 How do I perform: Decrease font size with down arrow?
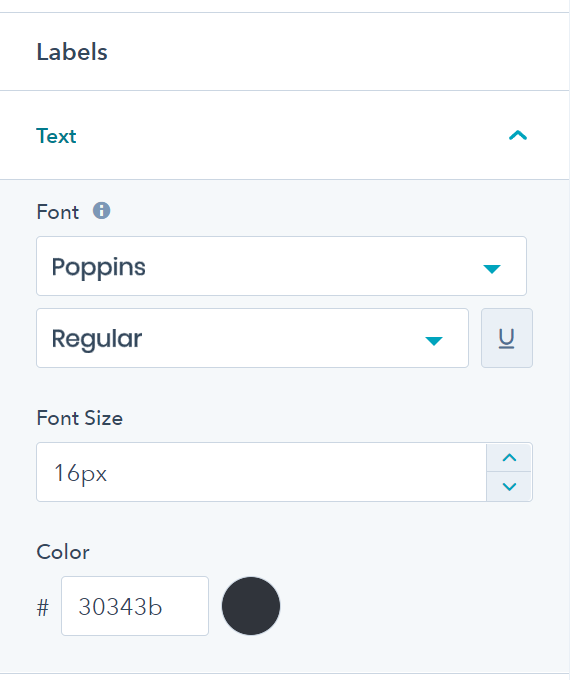pos(509,487)
